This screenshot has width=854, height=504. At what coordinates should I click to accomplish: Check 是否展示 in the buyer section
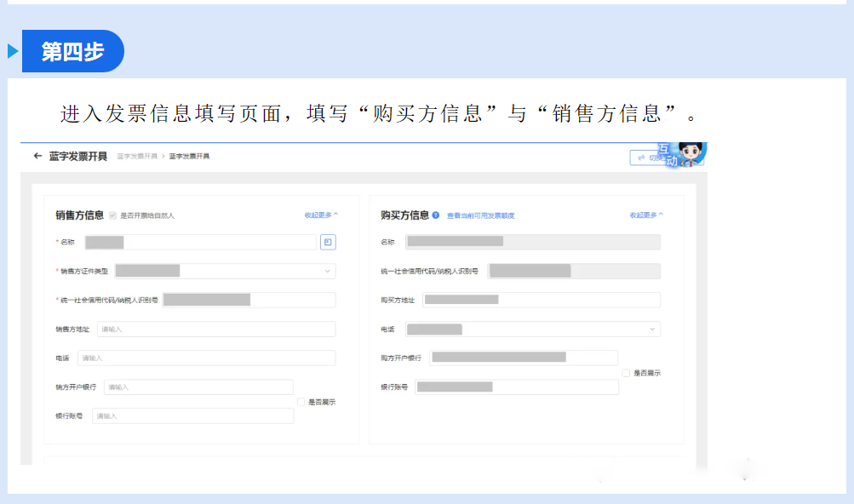click(x=626, y=373)
